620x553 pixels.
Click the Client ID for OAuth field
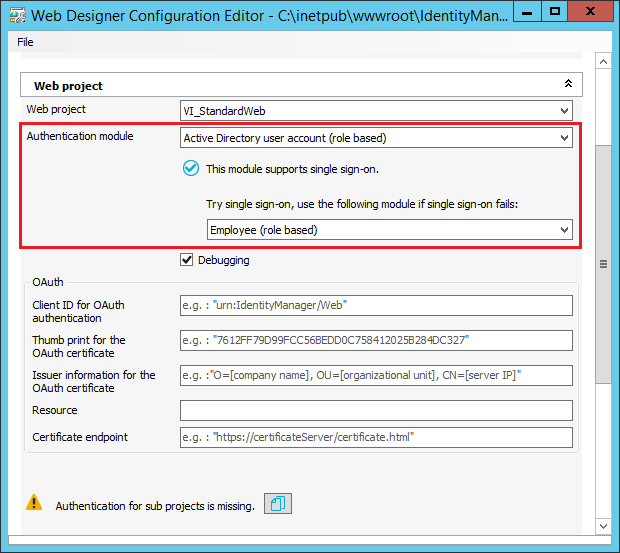pos(376,306)
